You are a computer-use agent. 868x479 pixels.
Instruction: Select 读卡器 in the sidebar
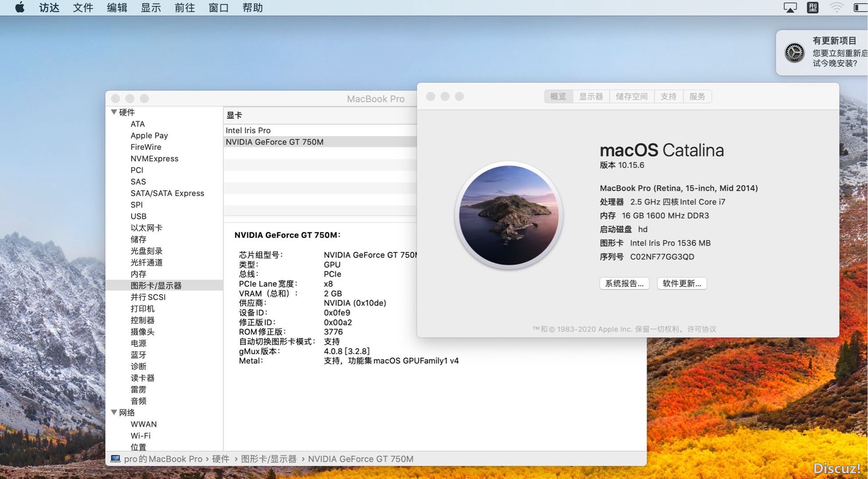point(142,378)
